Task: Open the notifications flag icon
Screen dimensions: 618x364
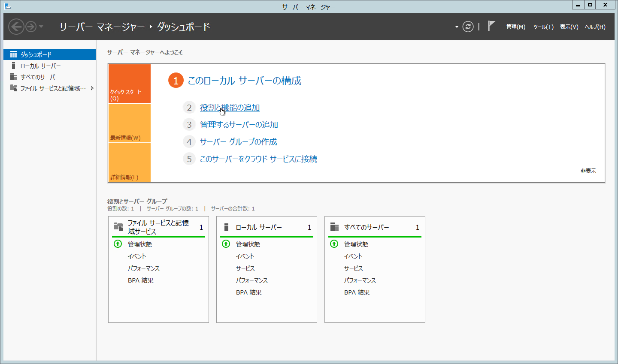Action: point(491,26)
